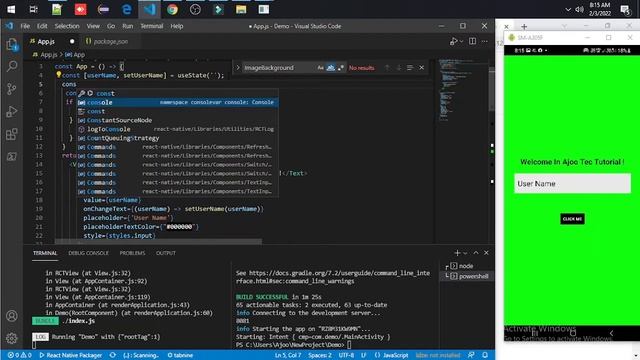Image resolution: width=640 pixels, height=360 pixels.
Task: Toggle Match Whole Word in find widget
Action: point(331,68)
